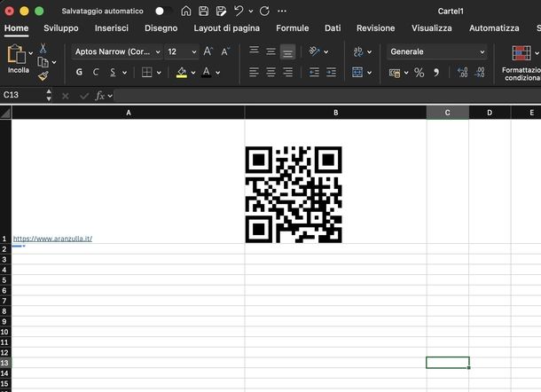The image size is (541, 392).
Task: Click the Borders grid icon
Action: tap(146, 72)
